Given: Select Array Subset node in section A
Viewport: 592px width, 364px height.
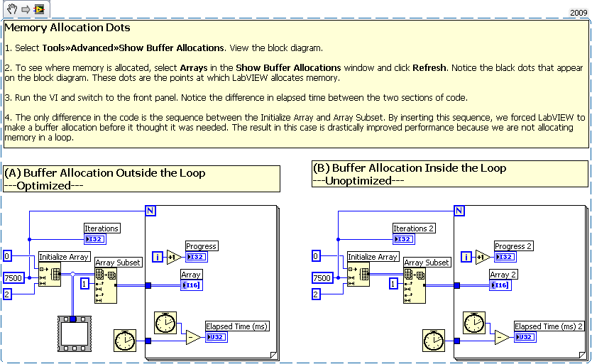Looking at the screenshot, I should pos(106,285).
